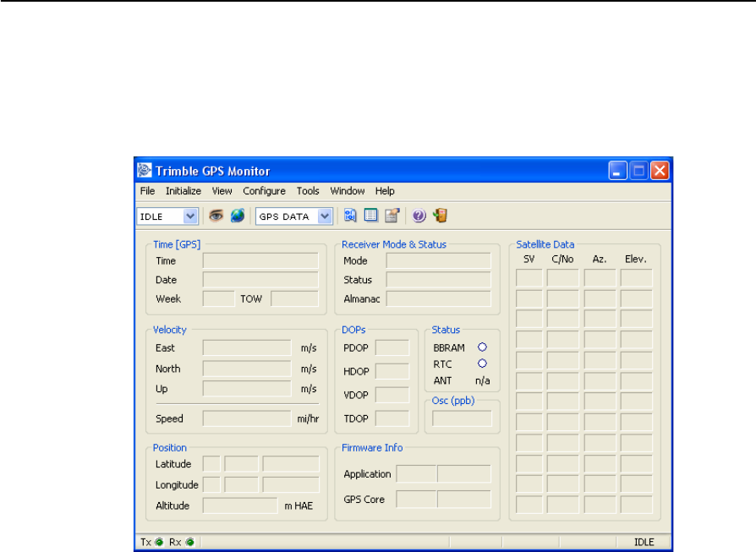756x552 pixels.
Task: Click the binary data document icon
Action: (x=350, y=216)
